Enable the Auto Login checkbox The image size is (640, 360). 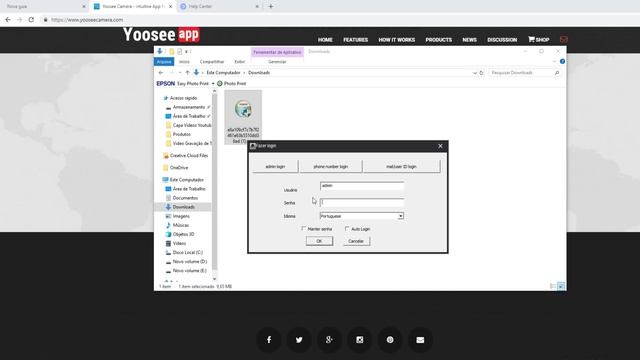[x=347, y=229]
